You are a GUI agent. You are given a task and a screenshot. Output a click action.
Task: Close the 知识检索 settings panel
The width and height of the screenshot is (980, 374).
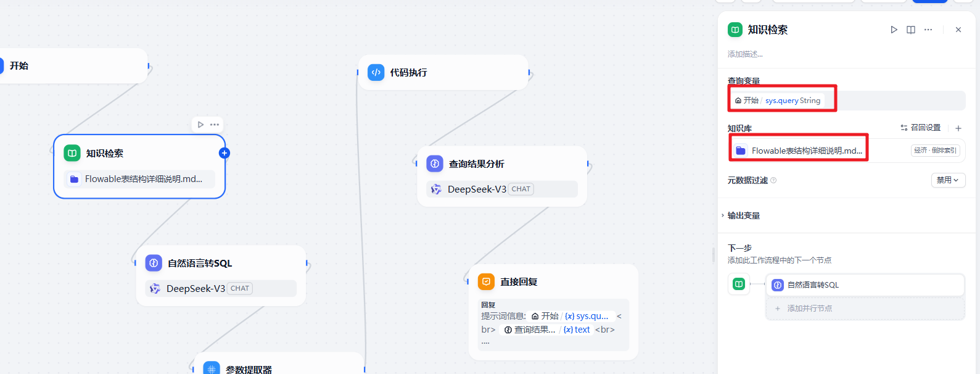[x=958, y=30]
